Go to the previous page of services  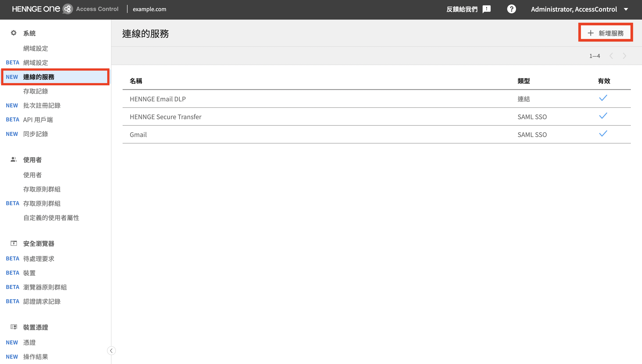(x=611, y=56)
